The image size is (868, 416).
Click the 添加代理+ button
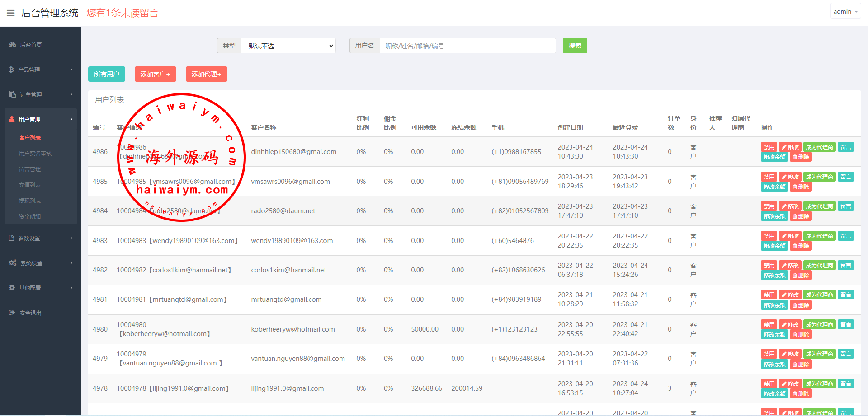[x=206, y=74]
